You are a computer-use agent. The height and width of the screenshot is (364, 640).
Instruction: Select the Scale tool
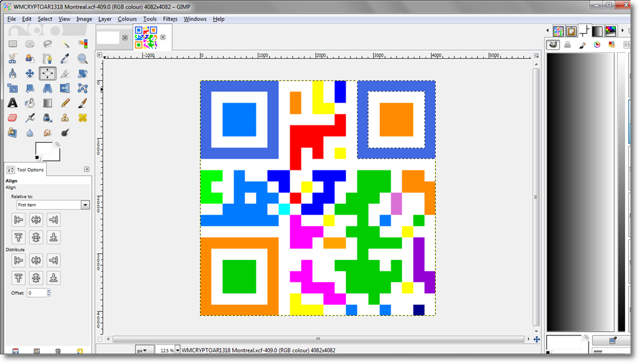pyautogui.click(x=12, y=88)
